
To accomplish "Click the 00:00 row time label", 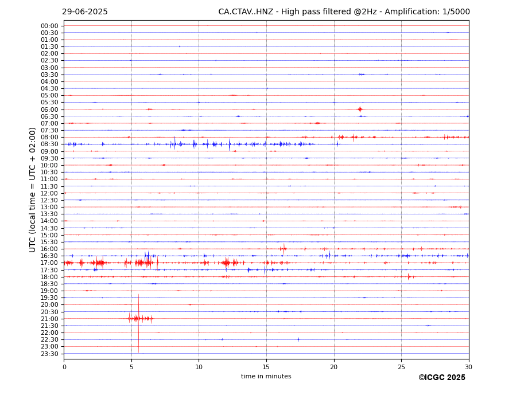I will click(x=49, y=26).
